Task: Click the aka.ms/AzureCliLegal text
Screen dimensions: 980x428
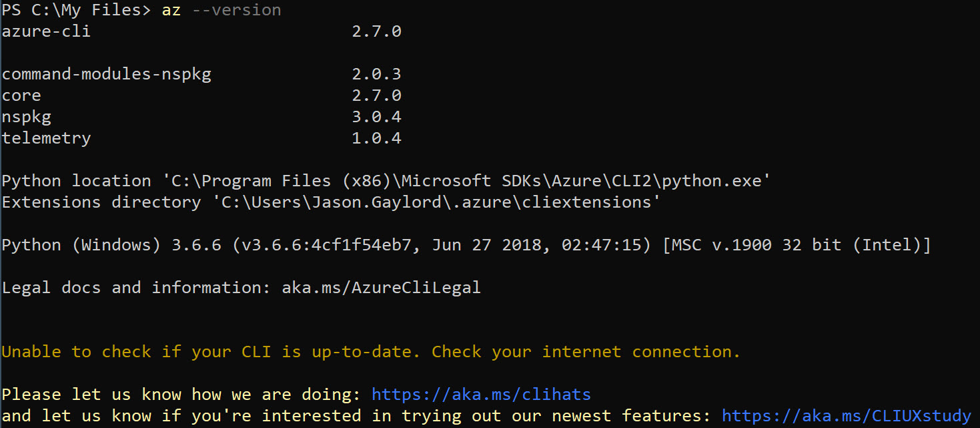Action: (x=381, y=288)
